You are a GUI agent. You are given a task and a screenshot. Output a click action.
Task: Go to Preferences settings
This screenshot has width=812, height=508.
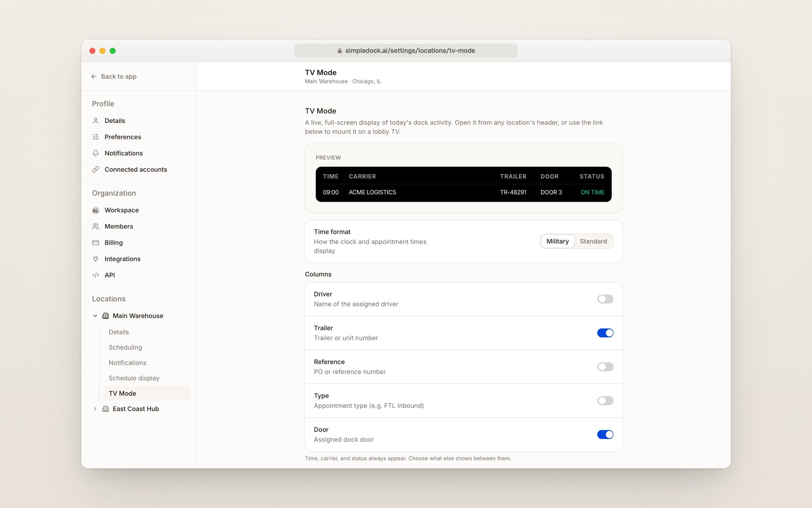(x=123, y=137)
